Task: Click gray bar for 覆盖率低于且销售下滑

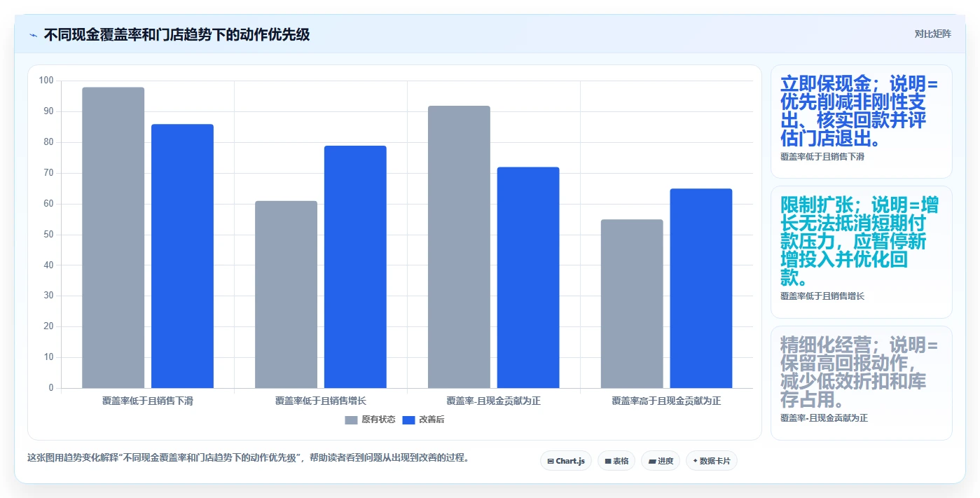Action: point(113,237)
